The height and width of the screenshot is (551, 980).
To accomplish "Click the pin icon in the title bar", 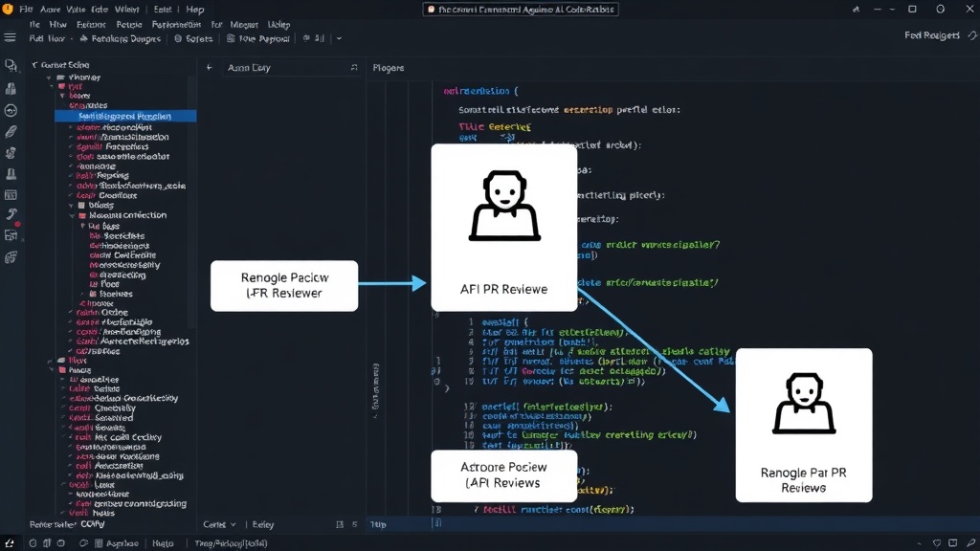I will click(856, 10).
